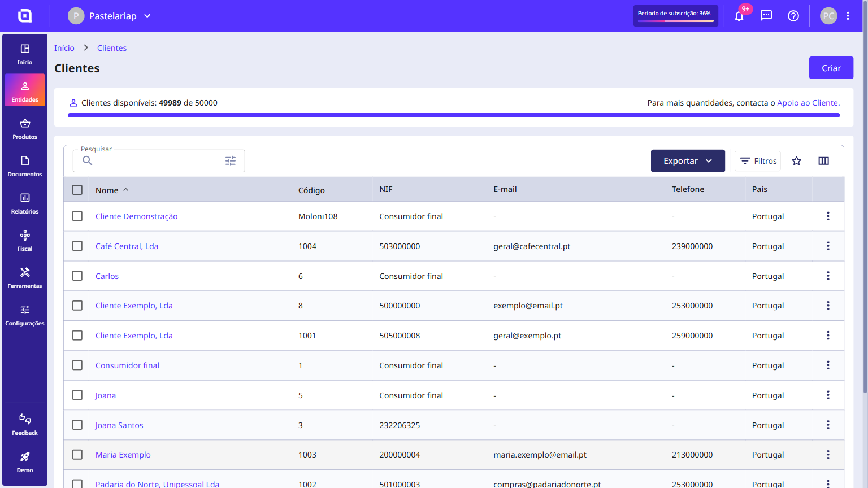Image resolution: width=868 pixels, height=488 pixels.
Task: Open row actions for Consumidor final
Action: pyautogui.click(x=828, y=365)
